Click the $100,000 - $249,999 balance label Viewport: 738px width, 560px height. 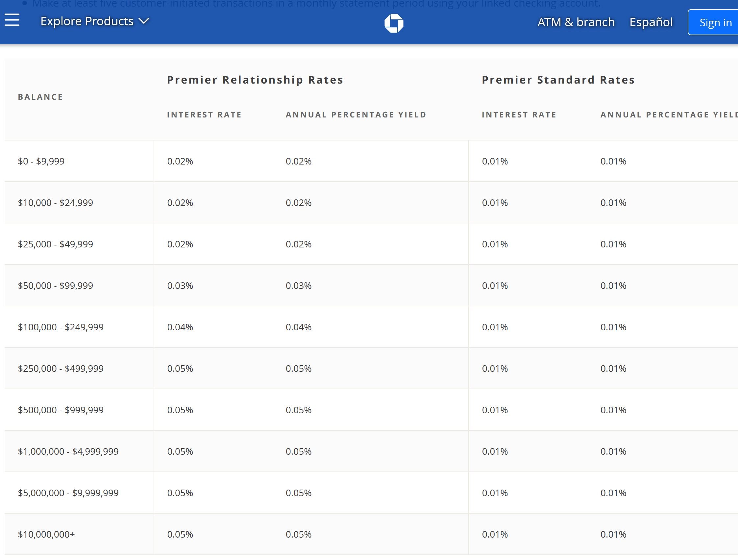click(x=61, y=327)
